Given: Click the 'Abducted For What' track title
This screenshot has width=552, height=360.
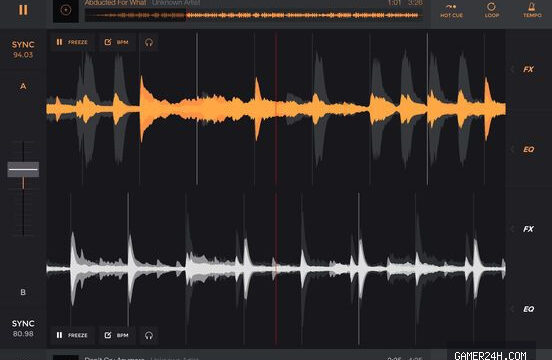Looking at the screenshot, I should (x=115, y=3).
